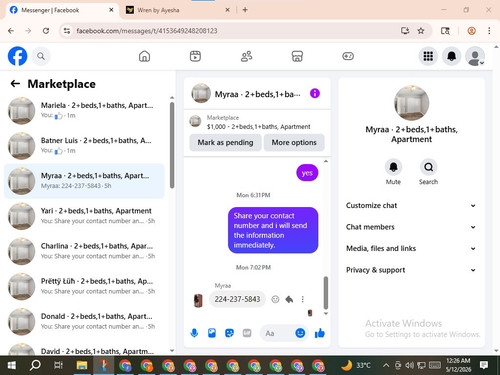This screenshot has width=500, height=375.
Task: Open the Chrome profile avatar
Action: click(x=471, y=31)
